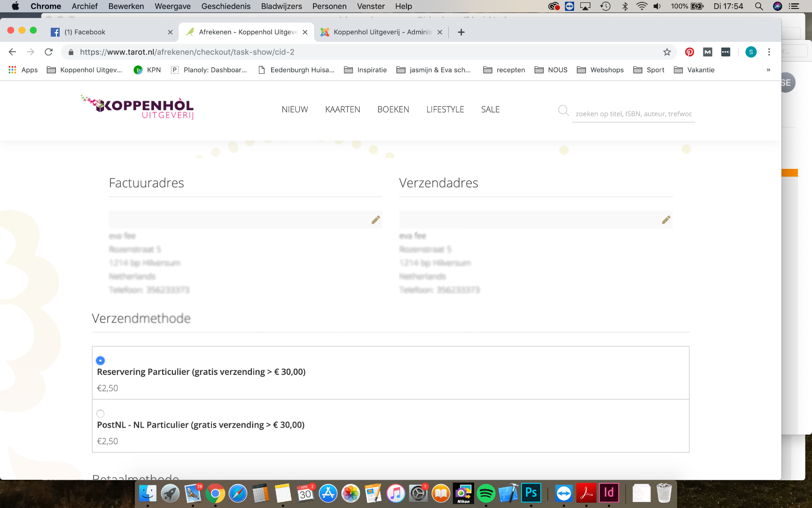
Task: Go to NIEUW section
Action: (x=295, y=110)
